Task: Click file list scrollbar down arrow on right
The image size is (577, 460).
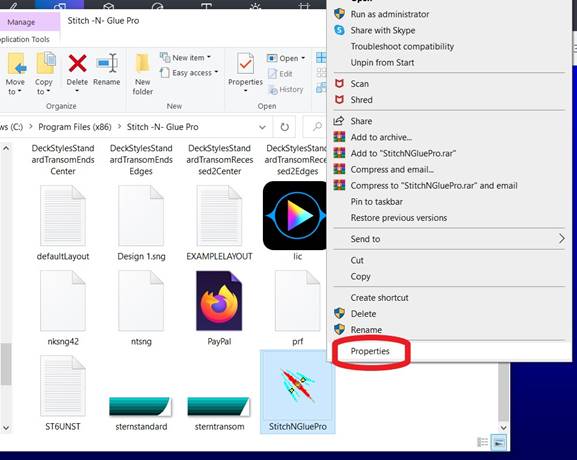Action: 503,428
